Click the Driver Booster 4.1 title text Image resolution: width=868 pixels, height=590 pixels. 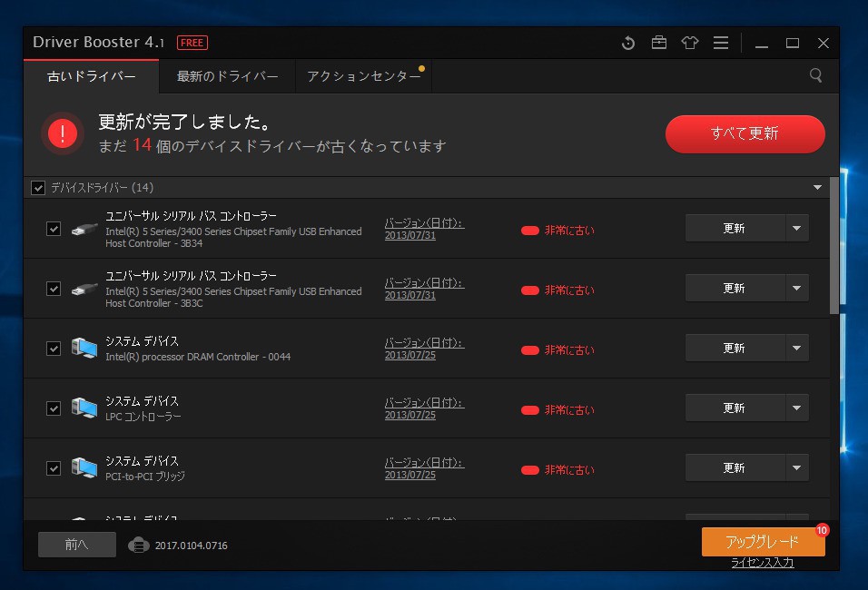pos(99,42)
